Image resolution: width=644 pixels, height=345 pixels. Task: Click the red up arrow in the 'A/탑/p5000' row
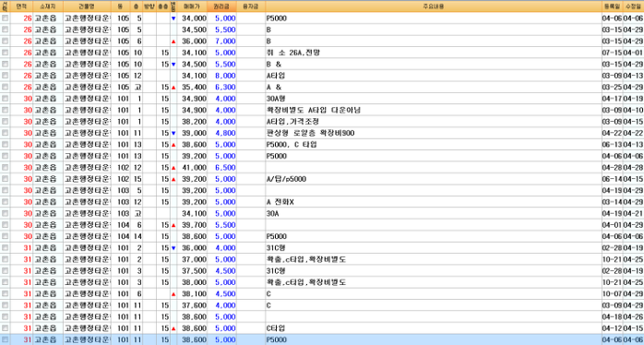(x=173, y=180)
